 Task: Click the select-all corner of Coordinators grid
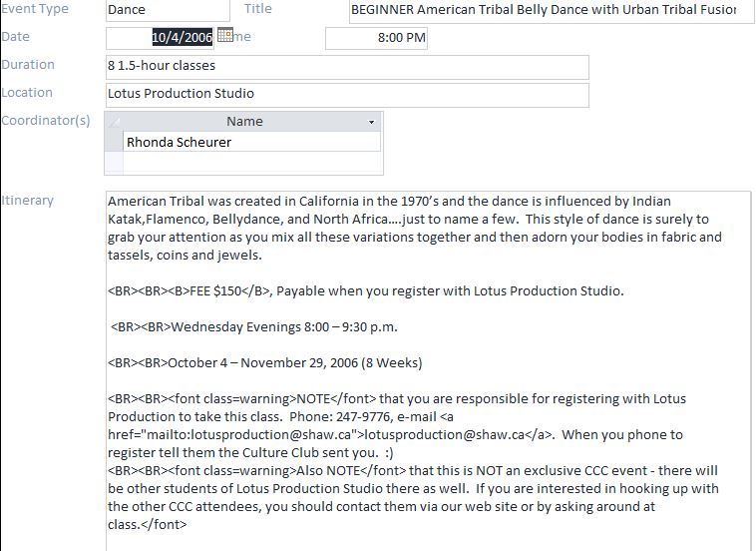point(114,122)
